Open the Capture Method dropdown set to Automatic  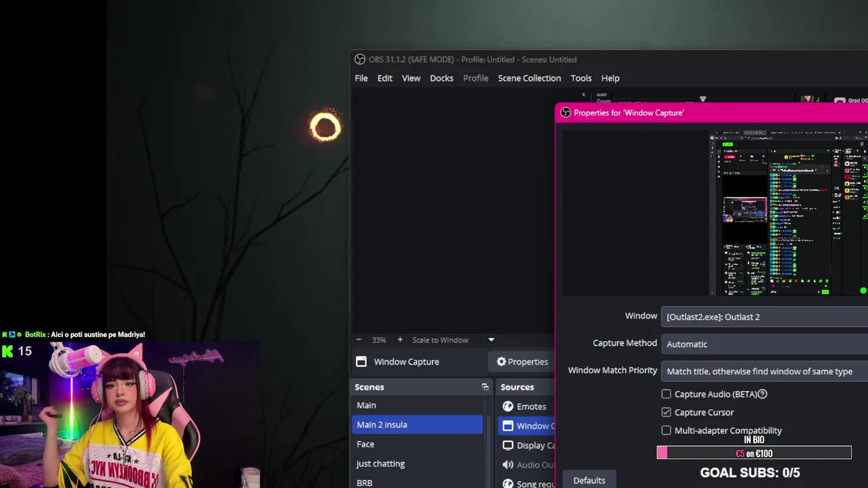click(x=764, y=344)
